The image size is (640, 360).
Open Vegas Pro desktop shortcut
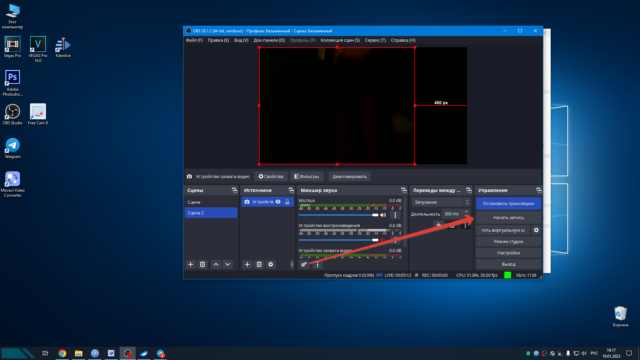[12, 47]
